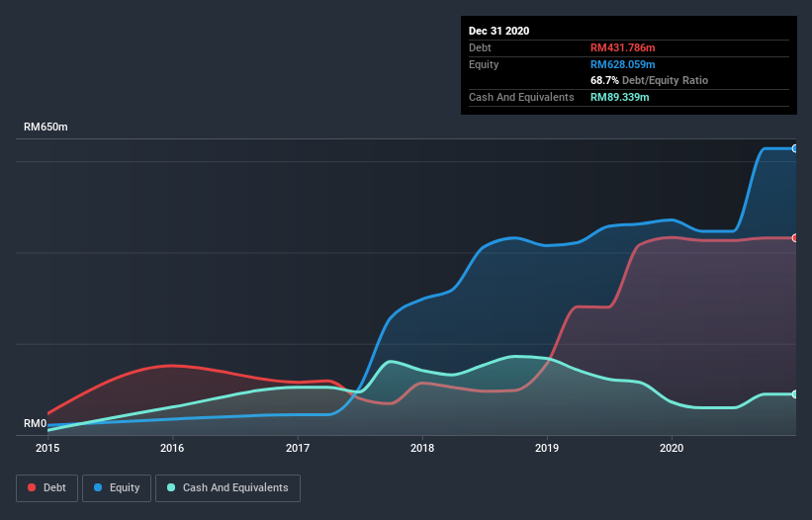
Task: Click the 2017 x-axis label
Action: [x=298, y=448]
